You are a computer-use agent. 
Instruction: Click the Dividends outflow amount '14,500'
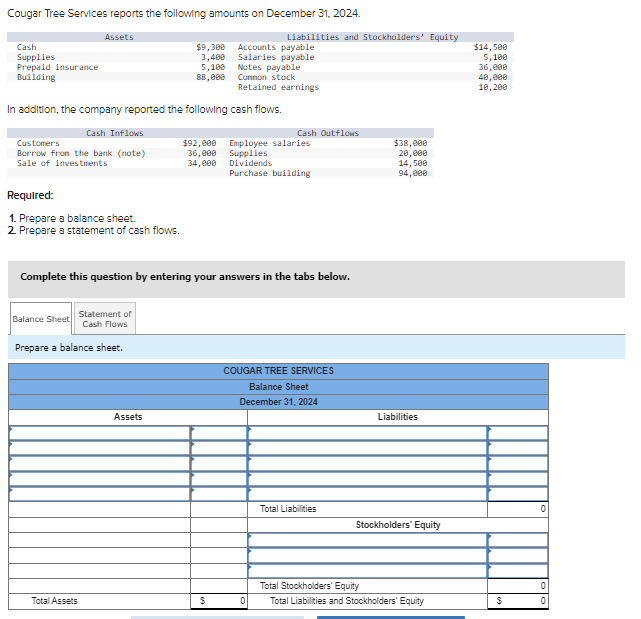413,163
